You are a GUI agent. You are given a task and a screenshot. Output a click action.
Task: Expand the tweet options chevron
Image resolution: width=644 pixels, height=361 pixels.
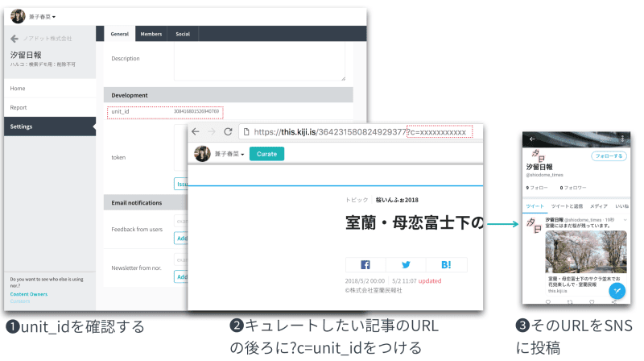click(625, 220)
